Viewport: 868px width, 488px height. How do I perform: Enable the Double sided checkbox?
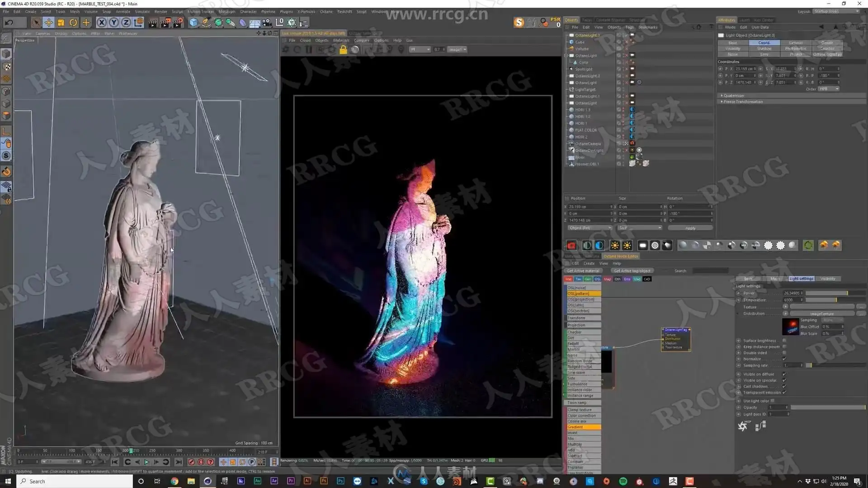(784, 353)
